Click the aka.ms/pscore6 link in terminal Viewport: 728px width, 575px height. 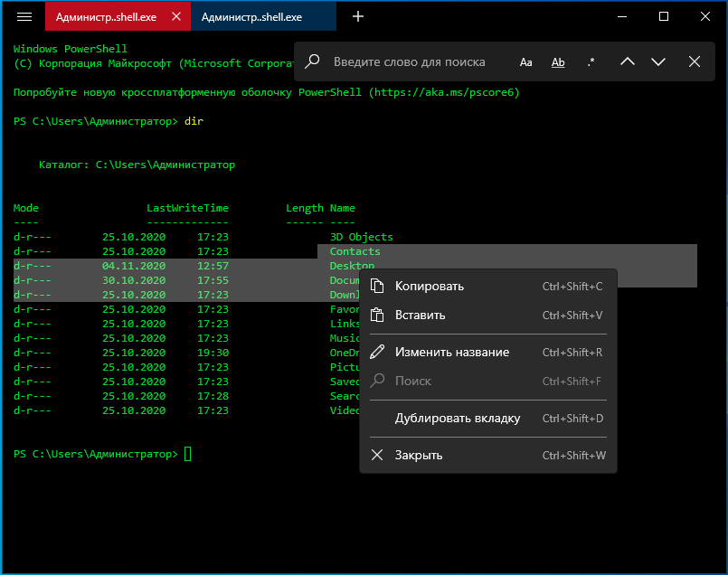pyautogui.click(x=444, y=92)
